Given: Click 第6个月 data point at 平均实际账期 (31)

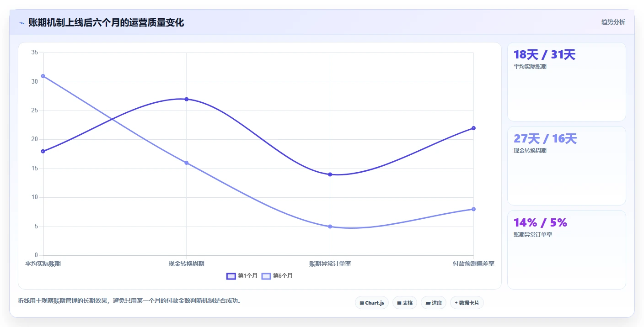Looking at the screenshot, I should point(43,76).
